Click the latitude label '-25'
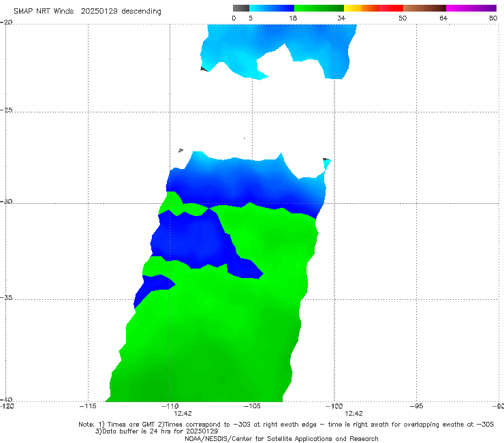This screenshot has width=504, height=443. pos(6,110)
